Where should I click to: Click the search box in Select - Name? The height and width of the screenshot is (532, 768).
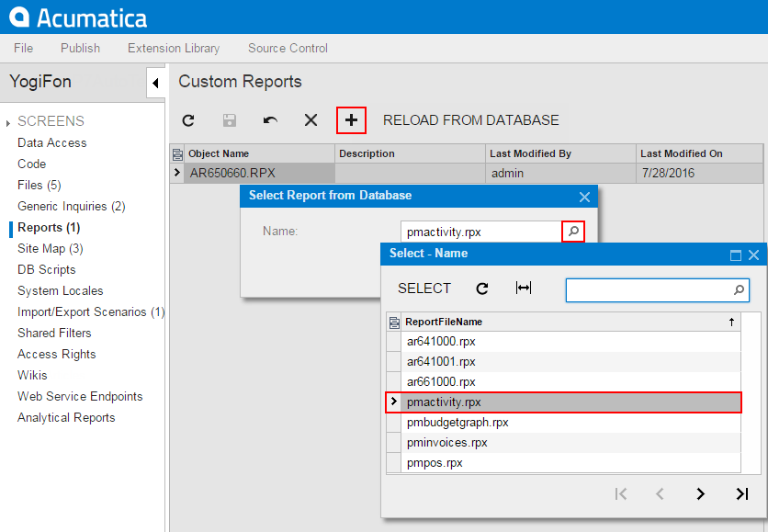pos(649,290)
